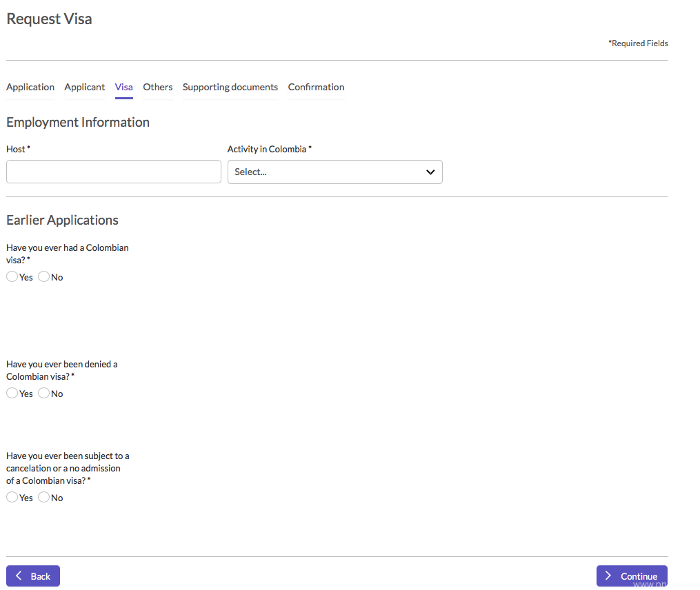
Task: Mark Yes for visa cancelation or no admission
Action: point(12,498)
